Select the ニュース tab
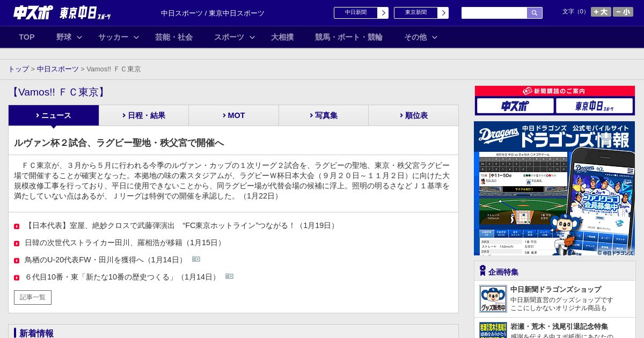 tap(54, 115)
